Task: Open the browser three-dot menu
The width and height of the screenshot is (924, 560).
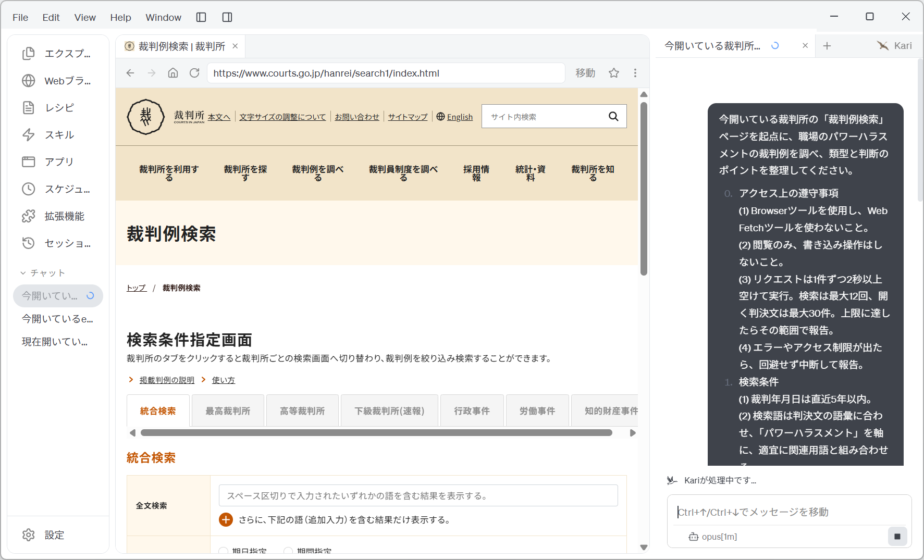Action: point(635,73)
